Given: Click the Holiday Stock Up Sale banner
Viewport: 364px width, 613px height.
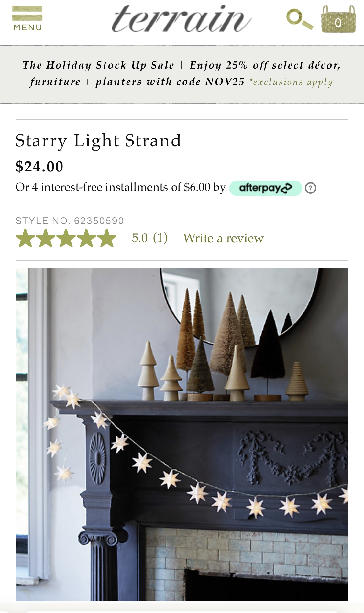Looking at the screenshot, I should [x=182, y=74].
